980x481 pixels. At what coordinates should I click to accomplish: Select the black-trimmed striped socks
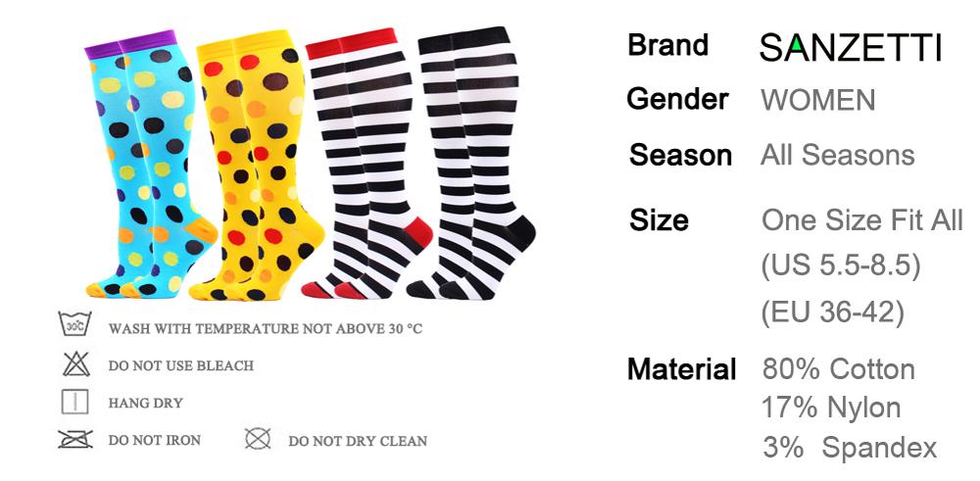click(472, 163)
